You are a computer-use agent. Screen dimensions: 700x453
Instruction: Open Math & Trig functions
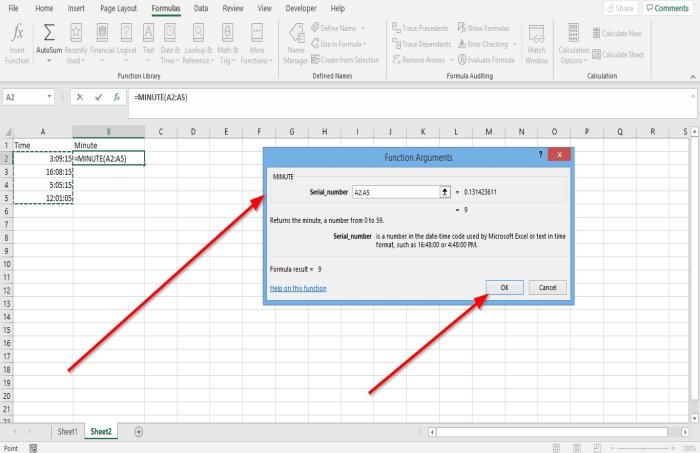click(228, 44)
